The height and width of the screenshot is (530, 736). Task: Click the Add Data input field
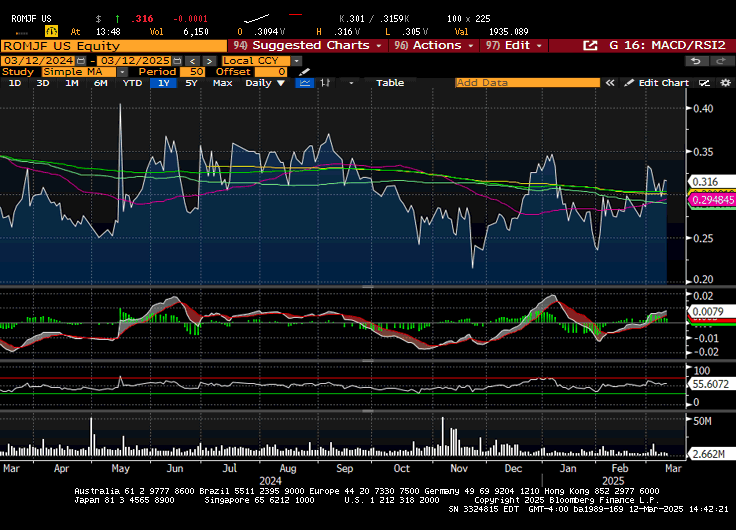[527, 83]
